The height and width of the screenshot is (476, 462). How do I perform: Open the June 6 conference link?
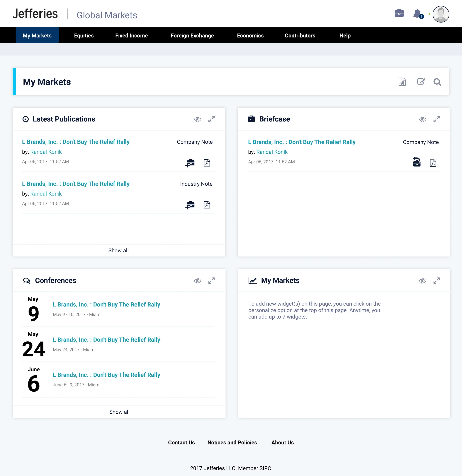pyautogui.click(x=106, y=375)
